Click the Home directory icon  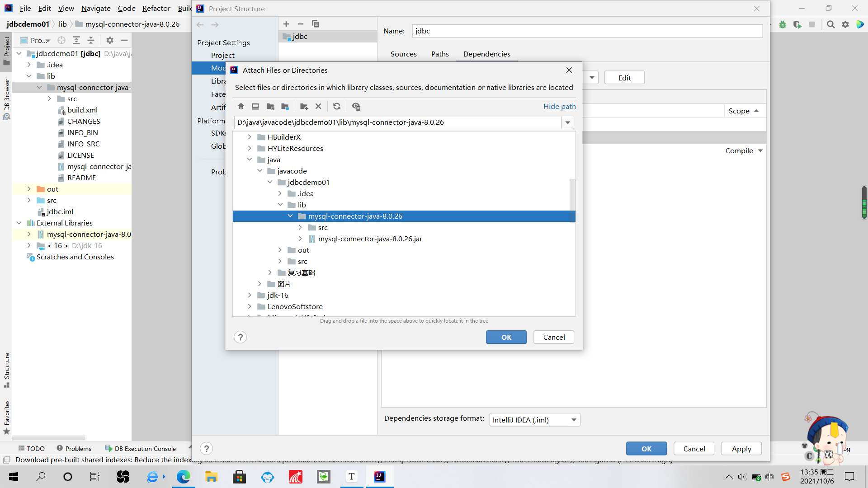coord(241,107)
